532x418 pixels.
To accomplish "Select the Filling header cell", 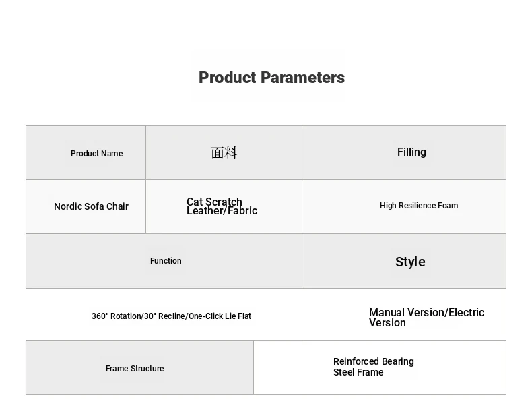I will pos(405,153).
